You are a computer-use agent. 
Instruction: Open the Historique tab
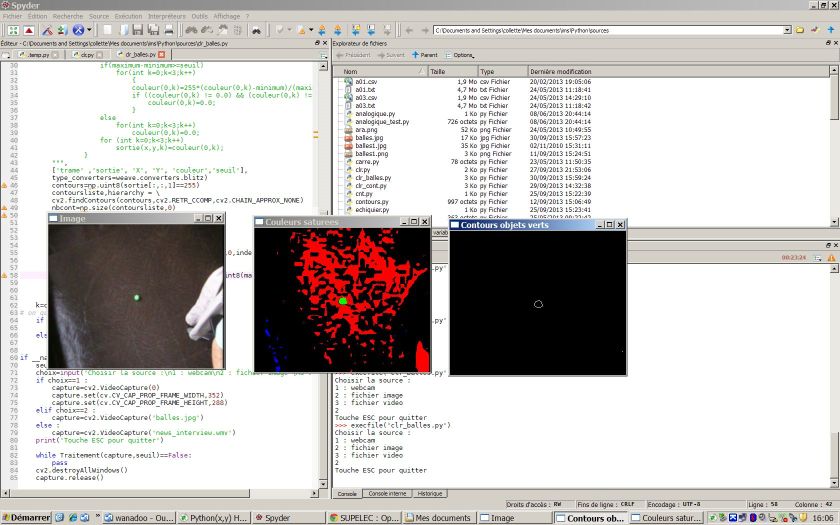click(x=430, y=494)
